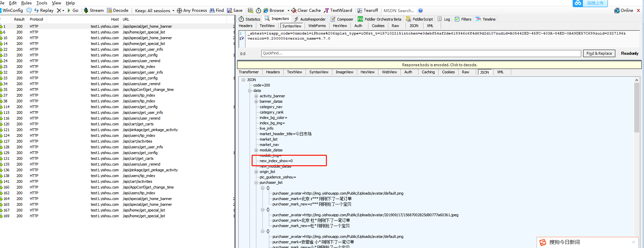Switch to the Composer tab

pos(342,19)
